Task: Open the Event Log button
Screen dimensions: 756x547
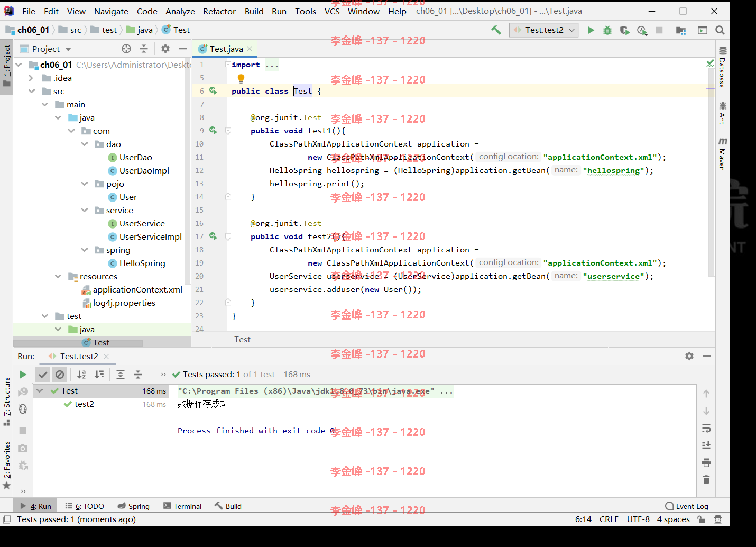Action: click(687, 506)
